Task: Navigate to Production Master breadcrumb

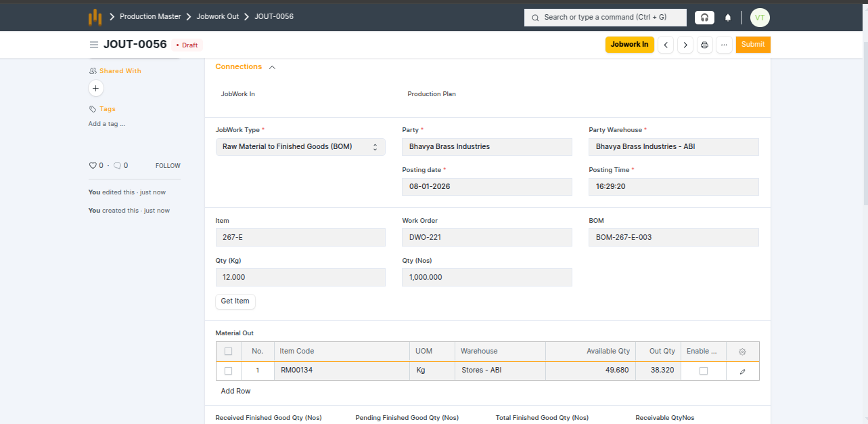Action: (150, 16)
